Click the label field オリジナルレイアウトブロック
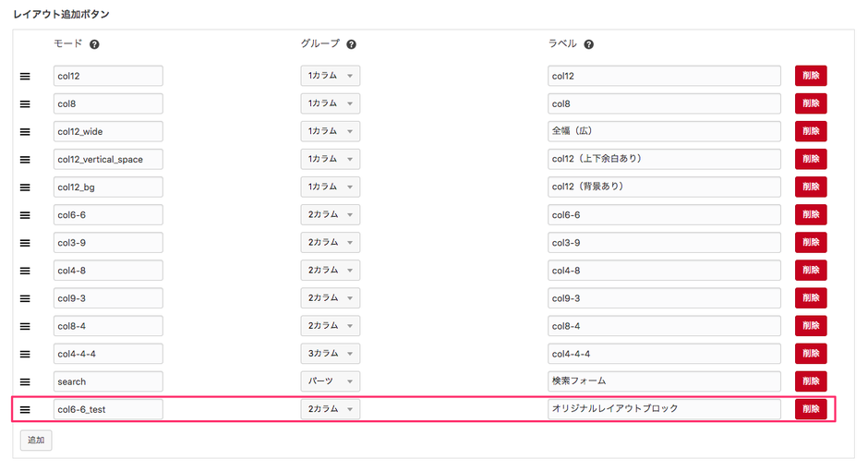 664,408
